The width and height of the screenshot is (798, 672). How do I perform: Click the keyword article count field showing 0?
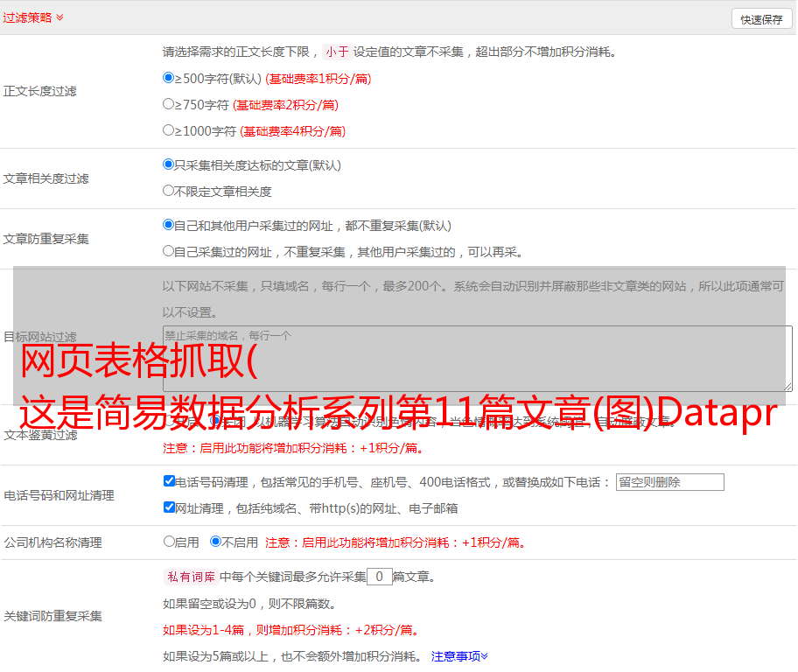[379, 577]
